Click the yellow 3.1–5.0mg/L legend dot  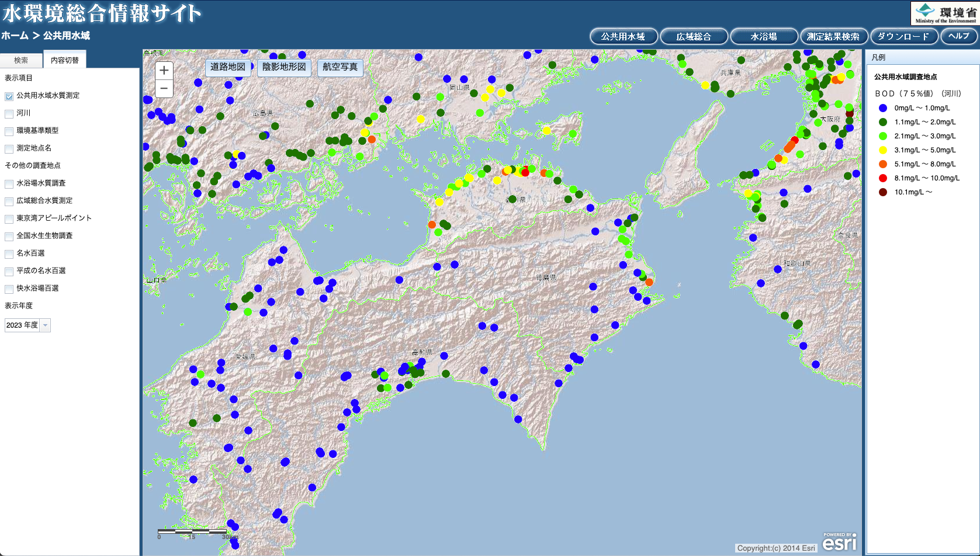pyautogui.click(x=882, y=150)
